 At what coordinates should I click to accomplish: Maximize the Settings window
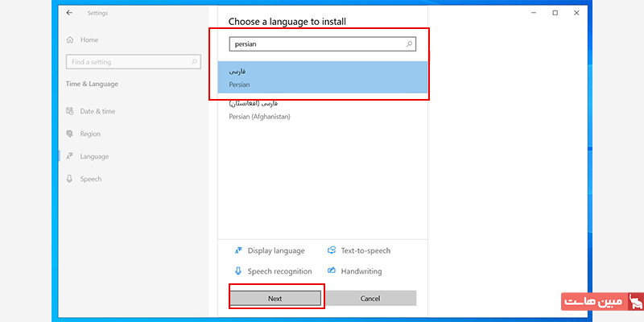tap(555, 13)
